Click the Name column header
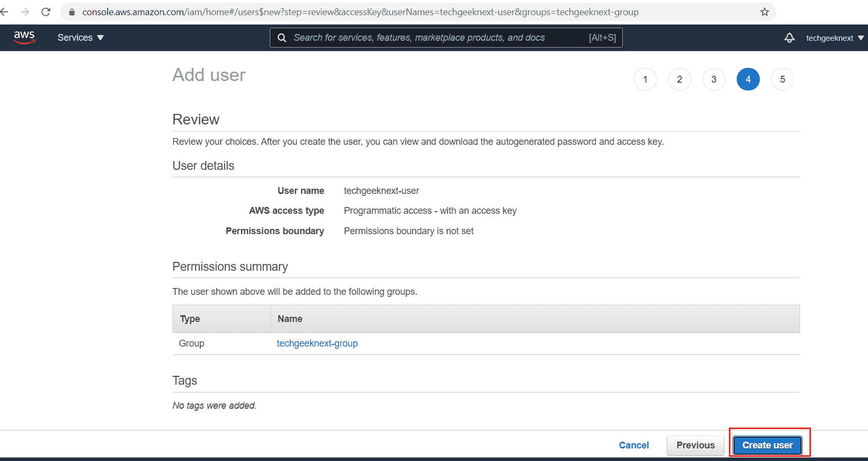The height and width of the screenshot is (461, 868). click(535, 319)
